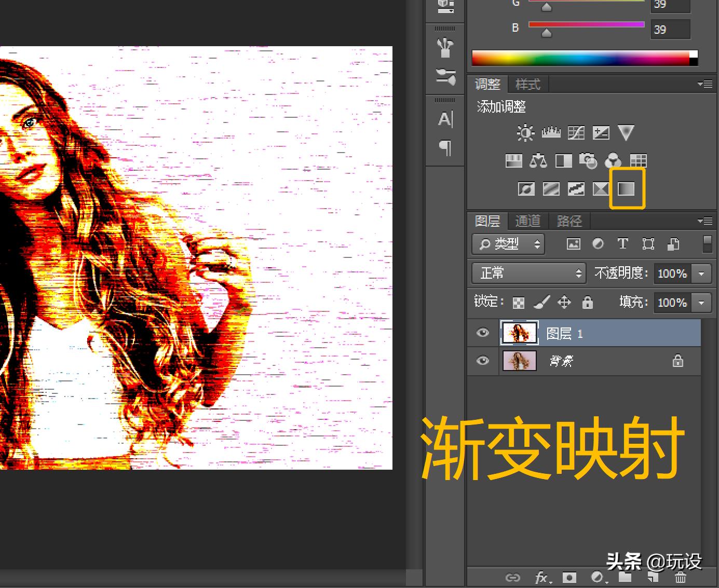Hide the 背景 layer
Image resolution: width=719 pixels, height=588 pixels.
point(483,361)
